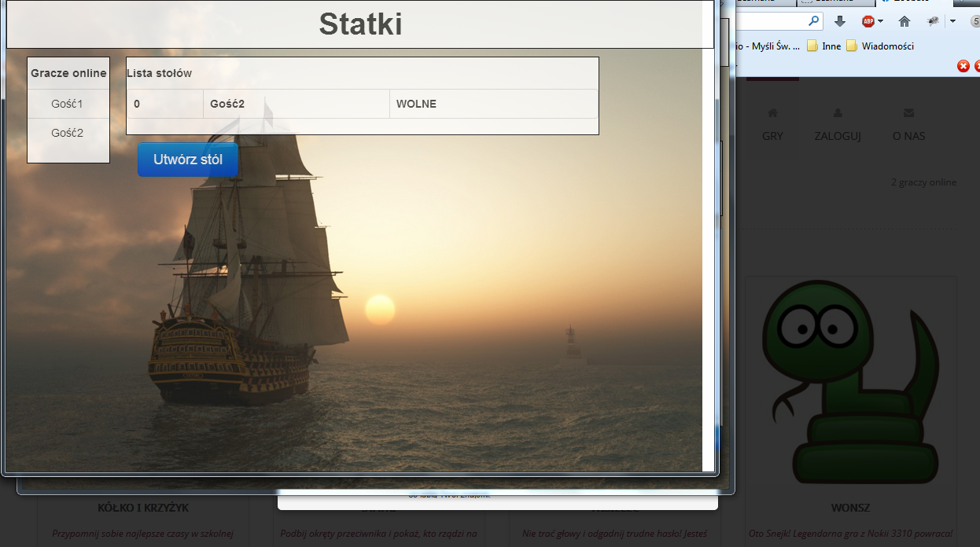980x547 pixels.
Task: Click the Greasemonkey icon in toolbar
Action: coord(934,21)
